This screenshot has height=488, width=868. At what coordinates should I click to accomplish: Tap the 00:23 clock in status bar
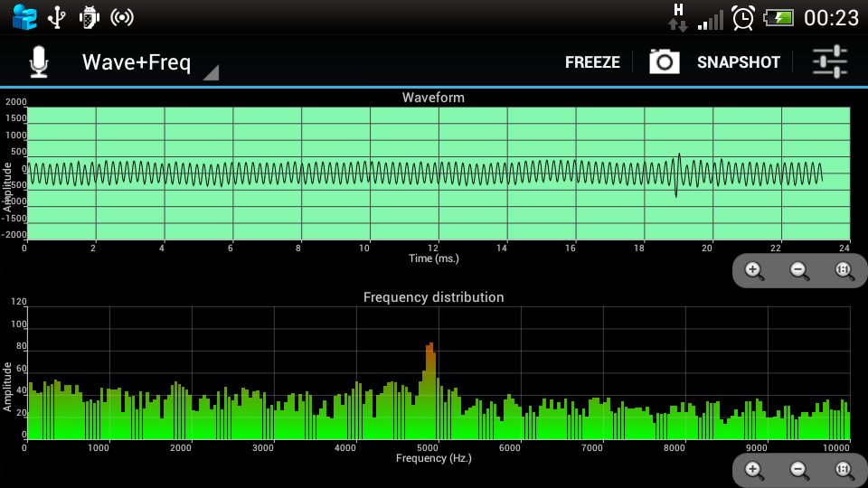[831, 18]
